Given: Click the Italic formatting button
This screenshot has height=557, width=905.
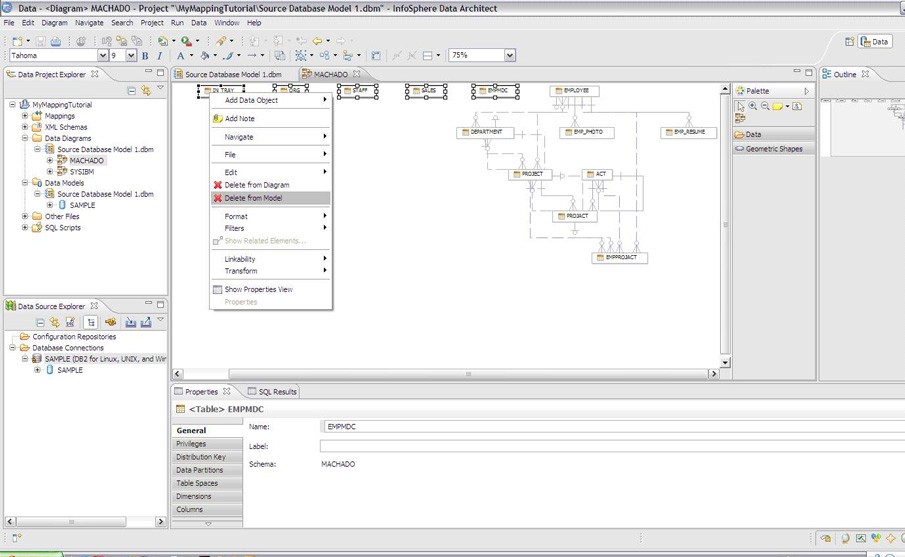Looking at the screenshot, I should (159, 56).
